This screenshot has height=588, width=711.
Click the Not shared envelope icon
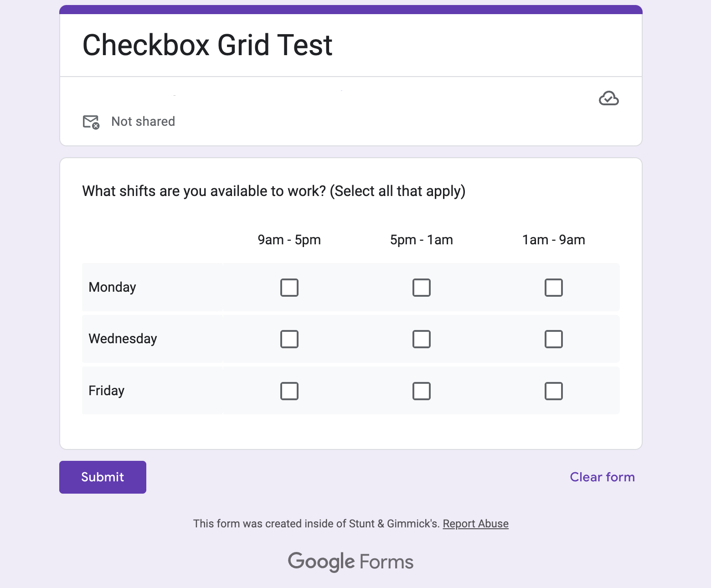tap(91, 122)
